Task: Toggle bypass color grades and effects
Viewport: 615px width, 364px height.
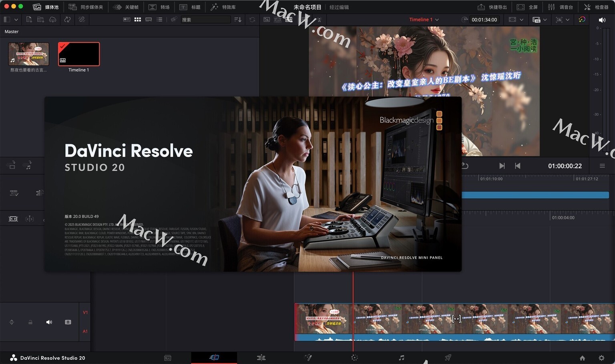Action: 582,19
